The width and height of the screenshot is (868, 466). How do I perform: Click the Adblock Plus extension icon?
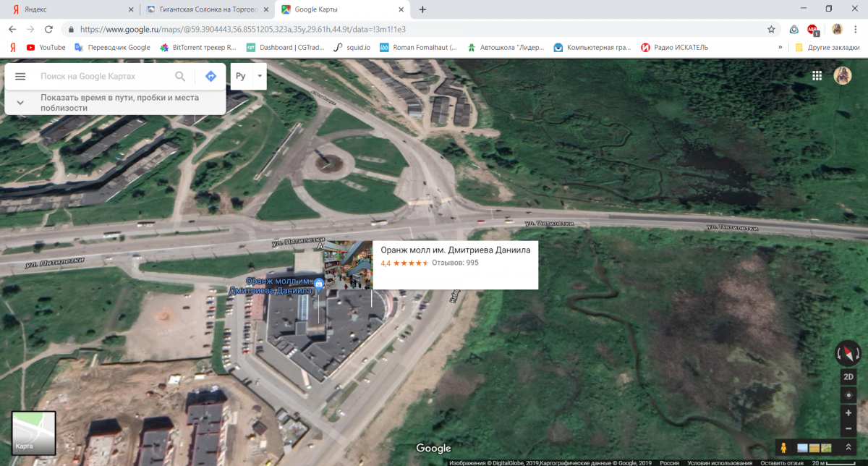pos(815,30)
